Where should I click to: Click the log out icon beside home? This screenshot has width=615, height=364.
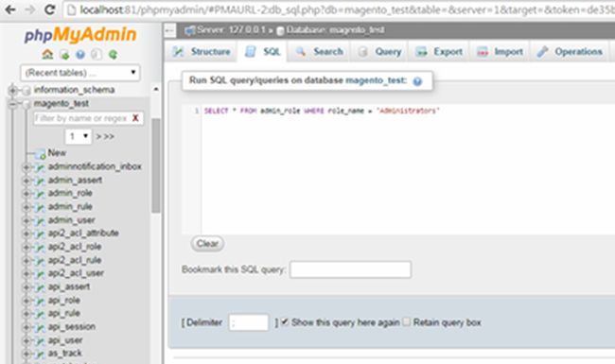coord(64,55)
